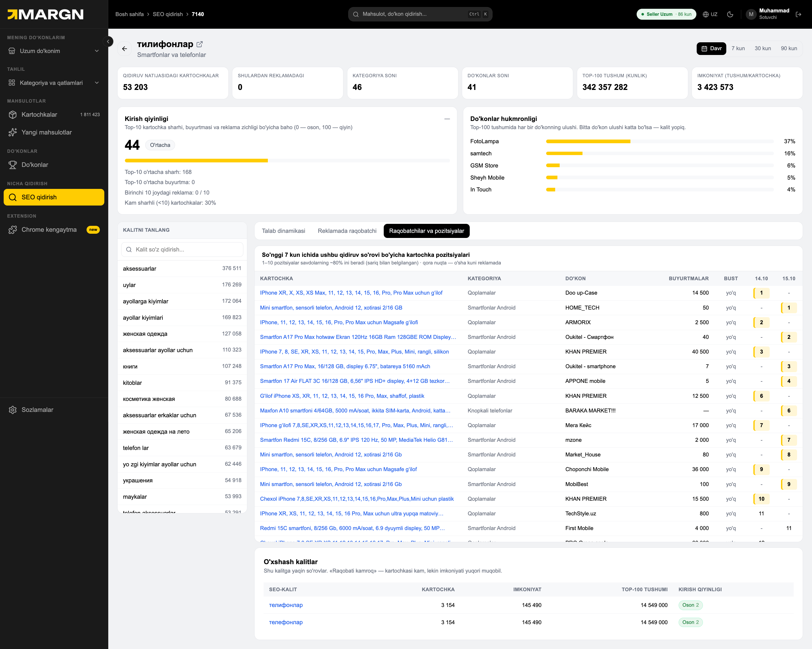This screenshot has height=649, width=812.
Task: Expand Uzum do'konim store dropdown
Action: point(54,51)
